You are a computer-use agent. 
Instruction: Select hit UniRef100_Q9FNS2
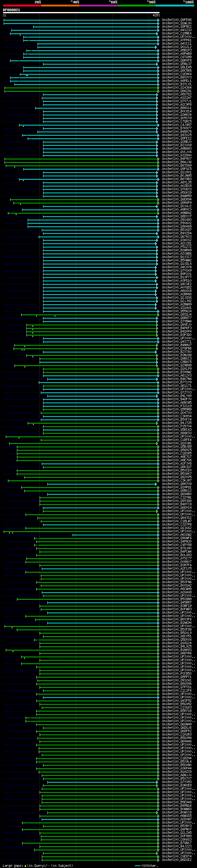176,26
